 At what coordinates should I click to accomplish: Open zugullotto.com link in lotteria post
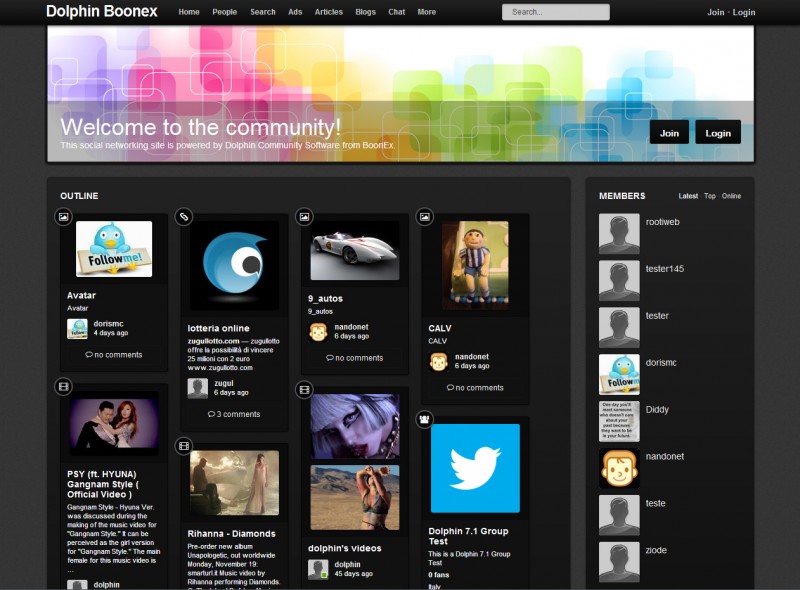[213, 341]
